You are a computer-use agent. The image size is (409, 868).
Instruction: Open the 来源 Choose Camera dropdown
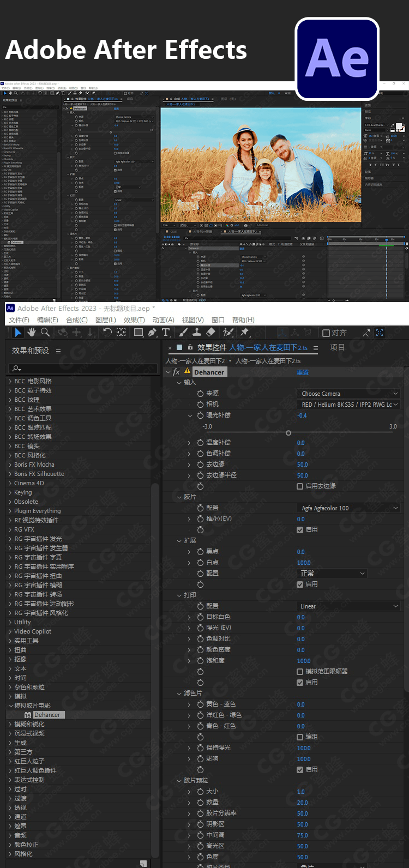(349, 394)
